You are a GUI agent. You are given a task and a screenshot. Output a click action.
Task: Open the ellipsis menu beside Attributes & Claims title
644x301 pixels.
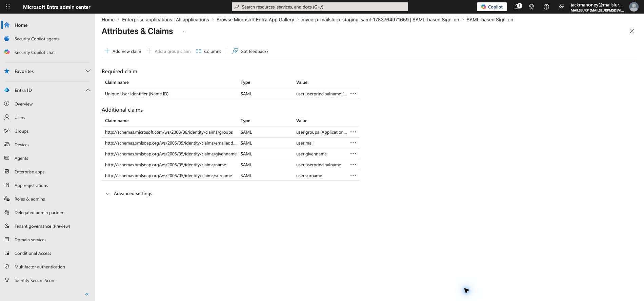[x=184, y=31]
